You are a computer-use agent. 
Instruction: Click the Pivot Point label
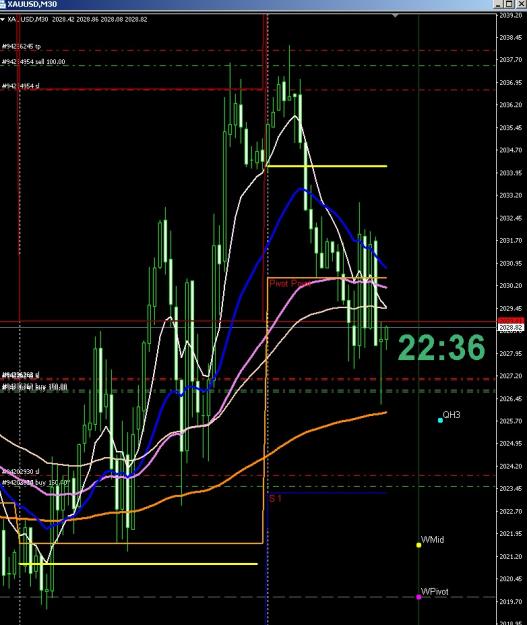pos(290,283)
